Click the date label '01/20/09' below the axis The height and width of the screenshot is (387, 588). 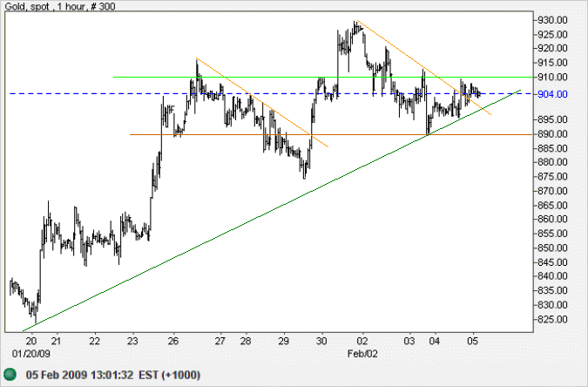click(x=30, y=354)
